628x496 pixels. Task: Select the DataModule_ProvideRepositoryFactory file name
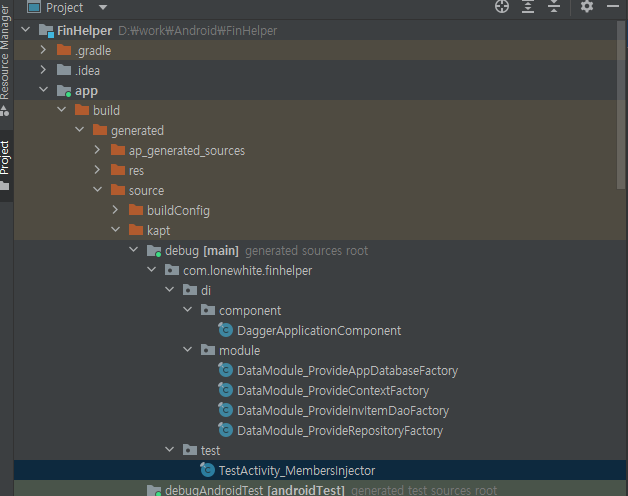point(340,431)
